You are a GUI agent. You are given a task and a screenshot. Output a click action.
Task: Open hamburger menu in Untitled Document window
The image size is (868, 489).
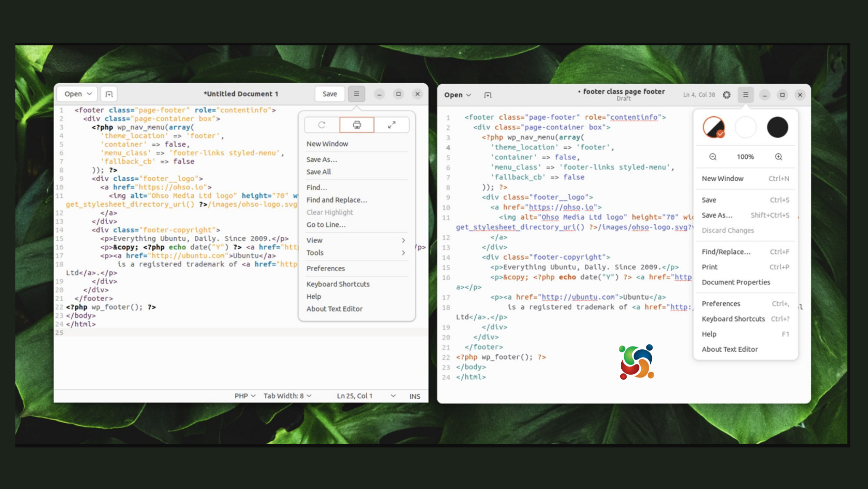point(356,94)
